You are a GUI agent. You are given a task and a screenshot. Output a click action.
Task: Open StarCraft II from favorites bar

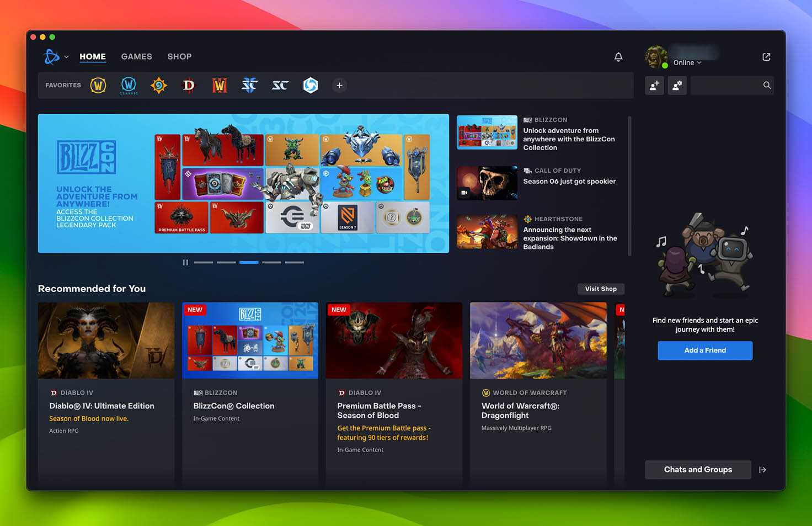[249, 86]
